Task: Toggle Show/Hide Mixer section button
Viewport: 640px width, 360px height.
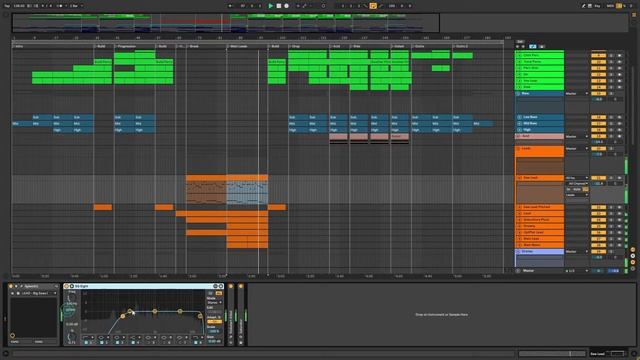Action: (633, 262)
